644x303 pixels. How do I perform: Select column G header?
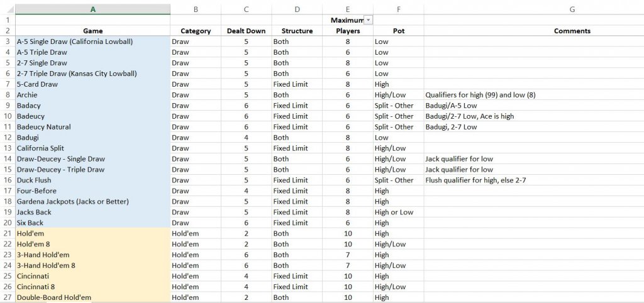pyautogui.click(x=572, y=9)
